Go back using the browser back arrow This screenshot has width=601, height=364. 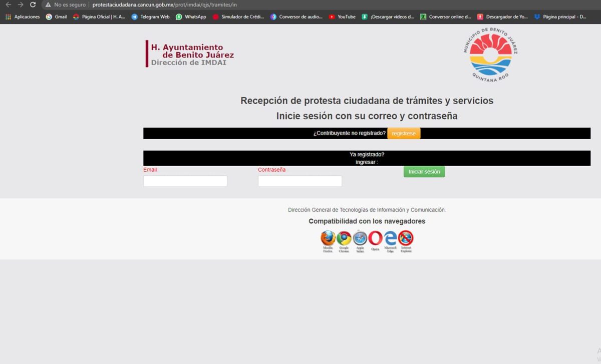tap(8, 5)
